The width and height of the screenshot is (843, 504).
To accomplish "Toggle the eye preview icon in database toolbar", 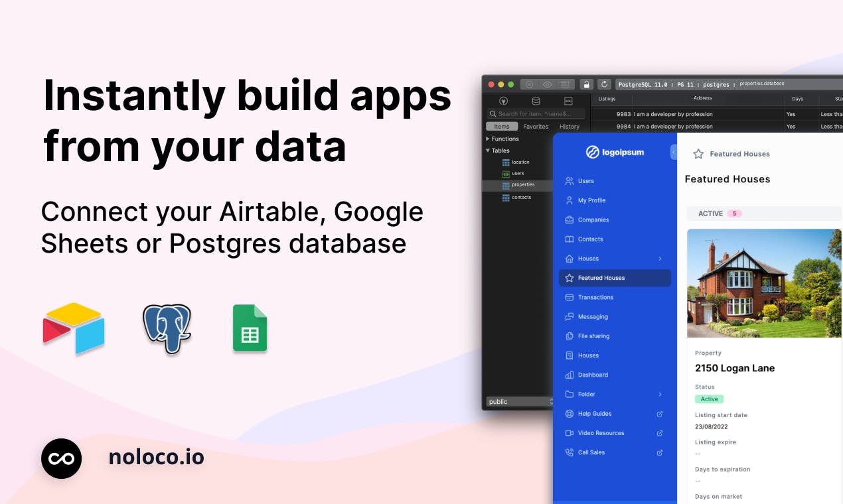I will point(547,84).
